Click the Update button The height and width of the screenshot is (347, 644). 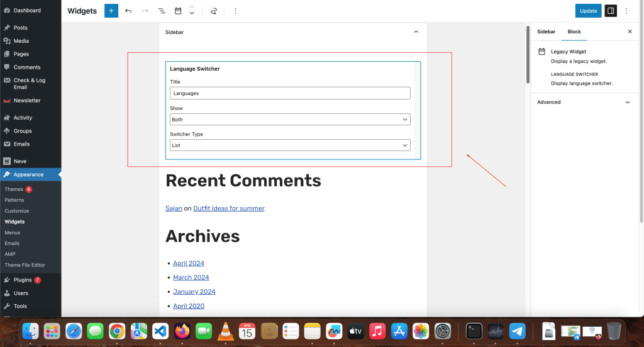[x=588, y=11]
